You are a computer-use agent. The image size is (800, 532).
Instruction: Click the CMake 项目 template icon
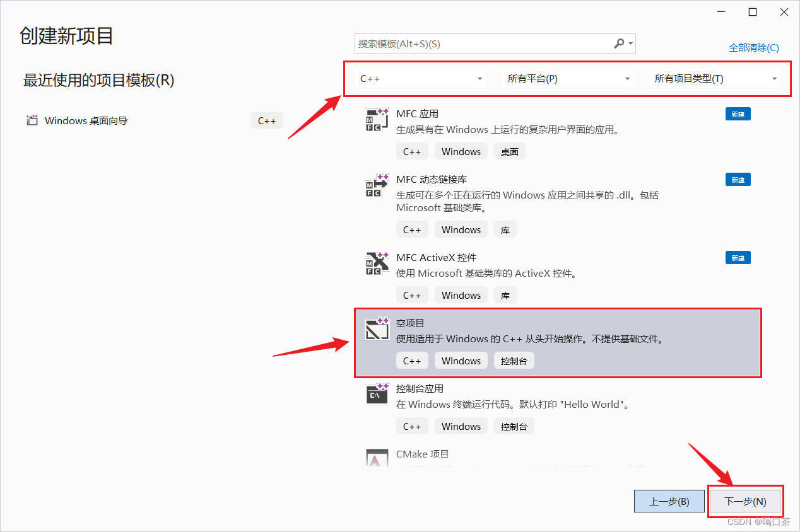(377, 458)
